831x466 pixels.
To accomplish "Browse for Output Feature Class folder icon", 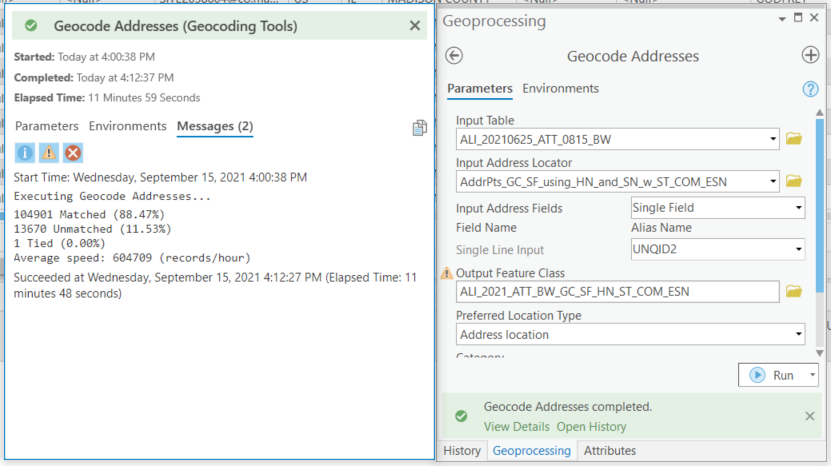I will (794, 292).
